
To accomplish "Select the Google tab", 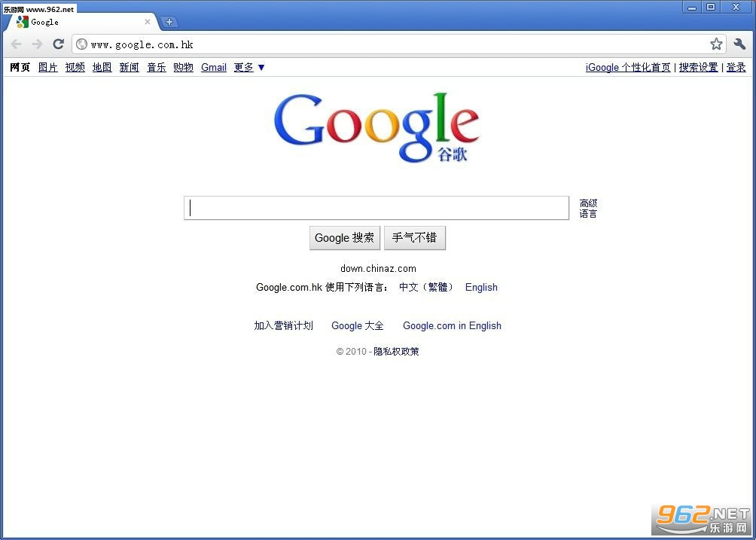I will coord(82,22).
